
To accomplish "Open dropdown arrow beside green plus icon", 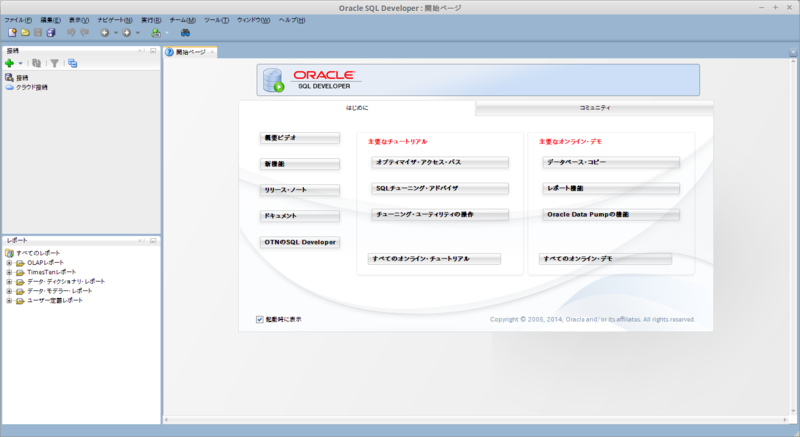I will 20,64.
